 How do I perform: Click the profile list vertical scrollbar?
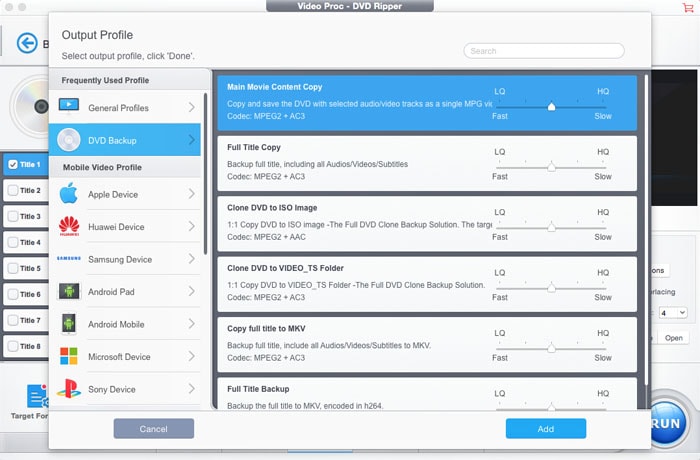[646, 230]
